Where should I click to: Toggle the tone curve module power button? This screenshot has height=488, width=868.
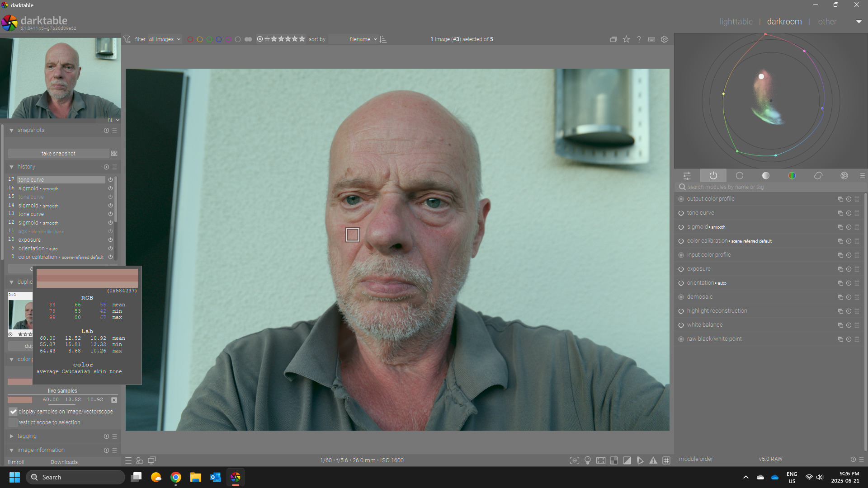point(681,213)
